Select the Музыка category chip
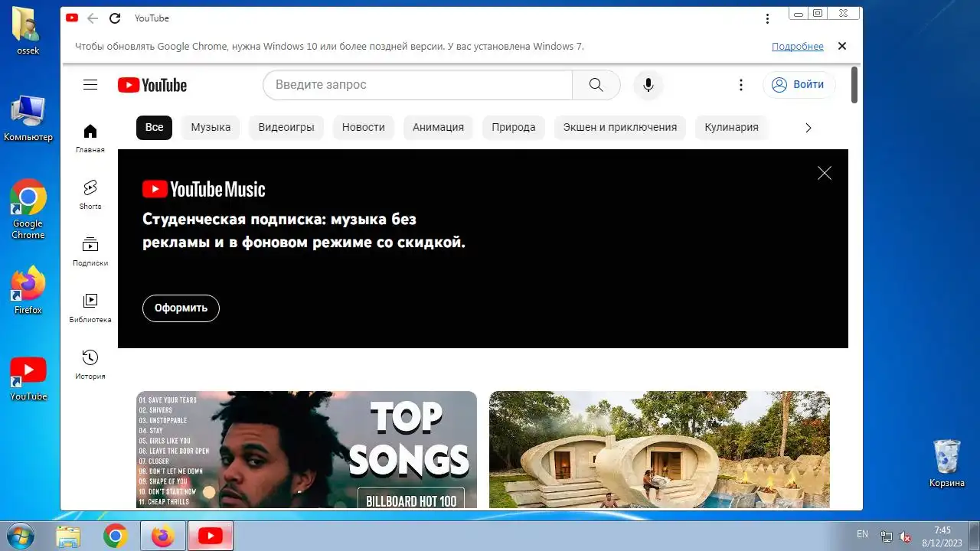980x551 pixels. [x=211, y=128]
